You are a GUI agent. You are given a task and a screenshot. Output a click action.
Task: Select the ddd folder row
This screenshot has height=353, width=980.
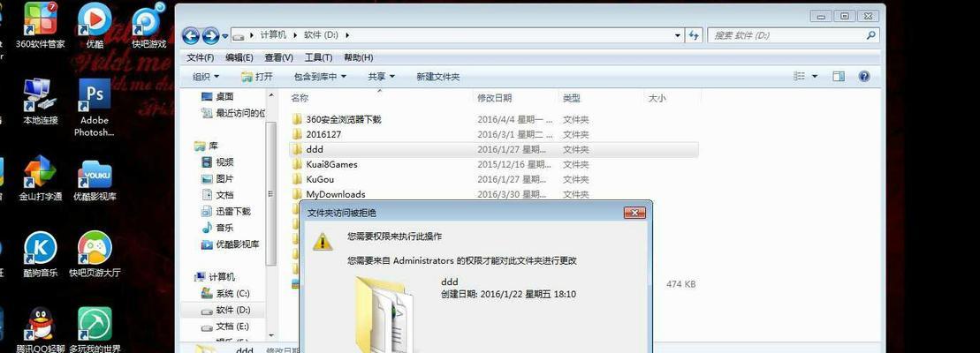click(x=494, y=149)
